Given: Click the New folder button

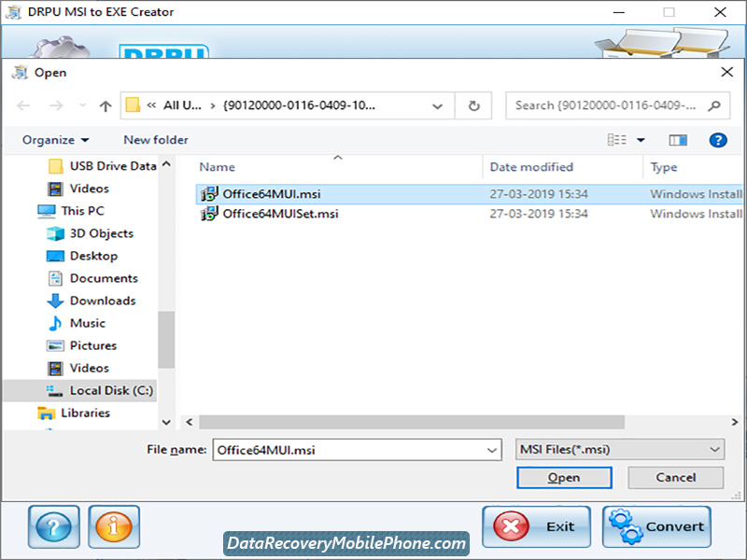Looking at the screenshot, I should pyautogui.click(x=155, y=139).
